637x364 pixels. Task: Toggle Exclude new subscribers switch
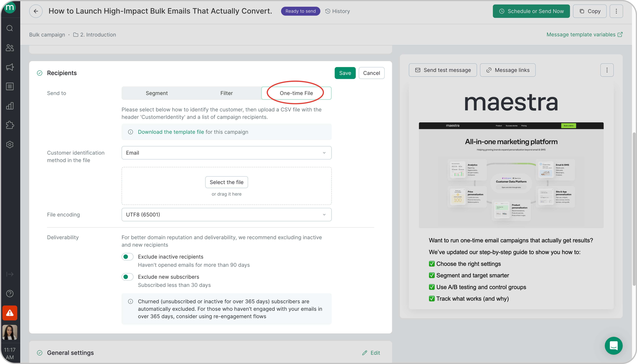128,277
